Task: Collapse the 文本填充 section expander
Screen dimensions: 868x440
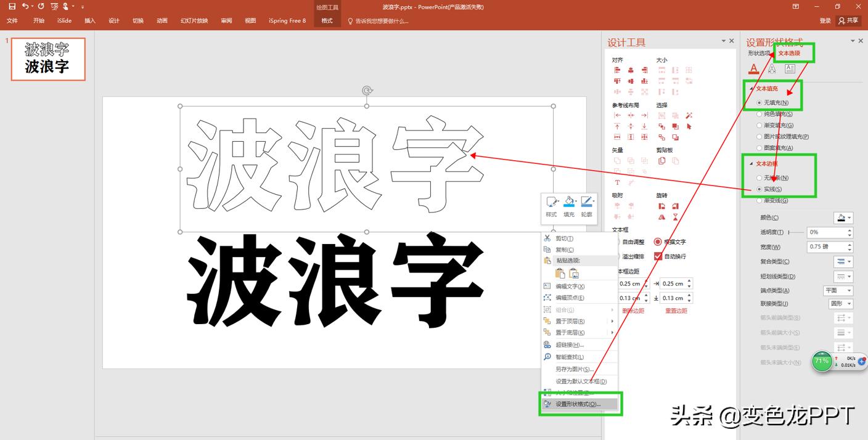Action: point(750,88)
